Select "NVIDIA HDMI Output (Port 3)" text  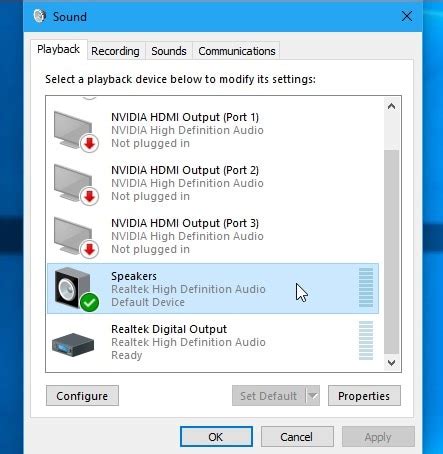click(185, 223)
